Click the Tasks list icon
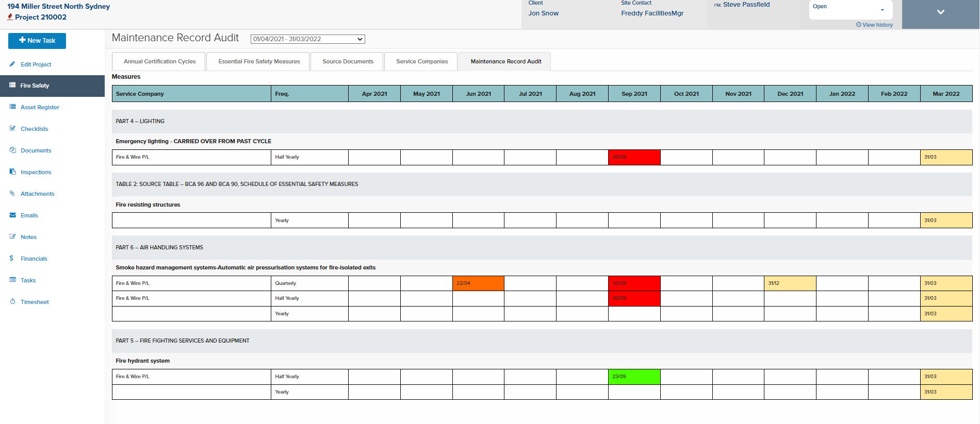Viewport: 980px width, 424px height. [x=12, y=280]
